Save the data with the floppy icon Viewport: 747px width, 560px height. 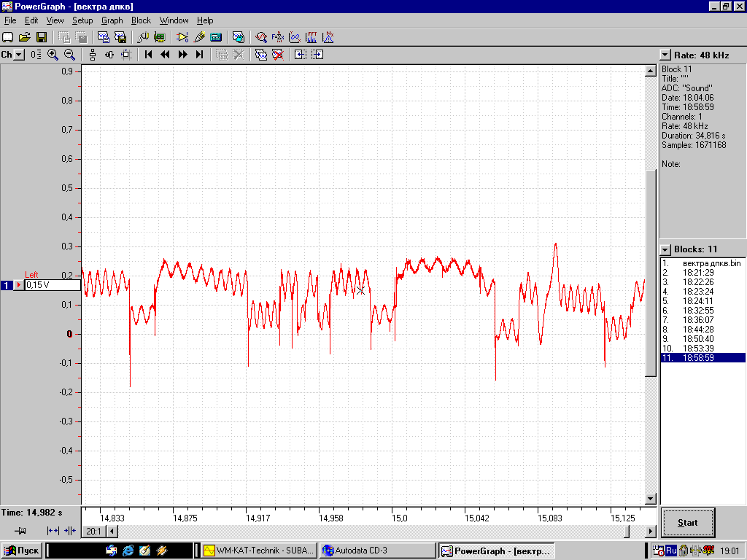42,37
